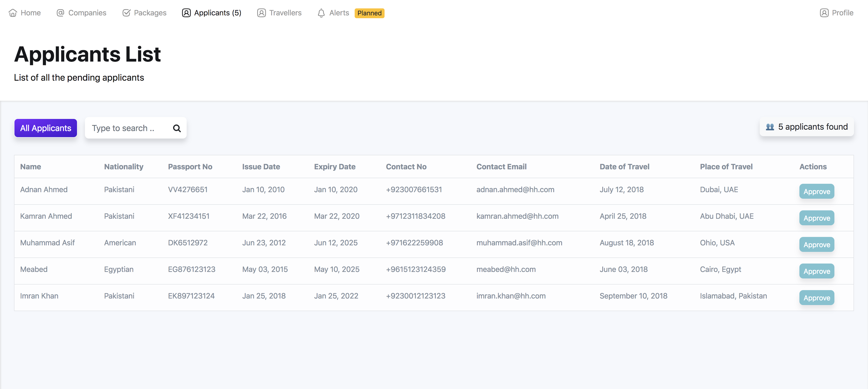Screen dimensions: 868x389
Task: Approve Adnan Ahmed's application
Action: point(816,192)
